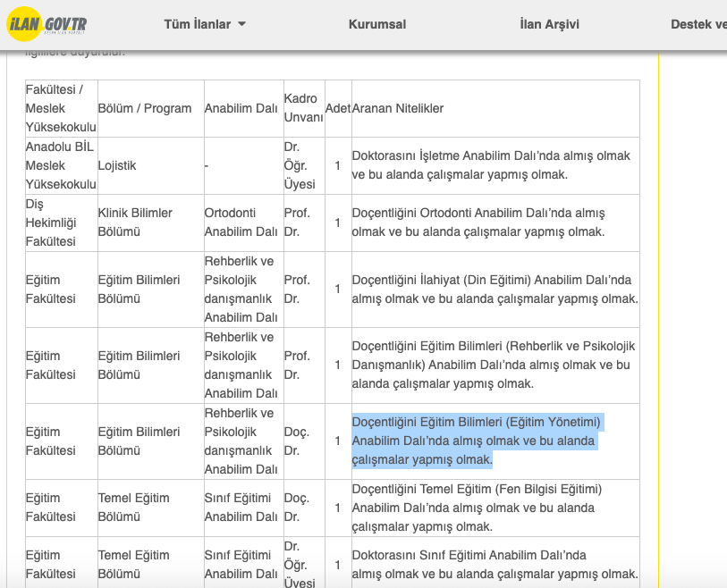This screenshot has width=727, height=588.
Task: Select the Destek menu item in navbar
Action: tap(698, 24)
